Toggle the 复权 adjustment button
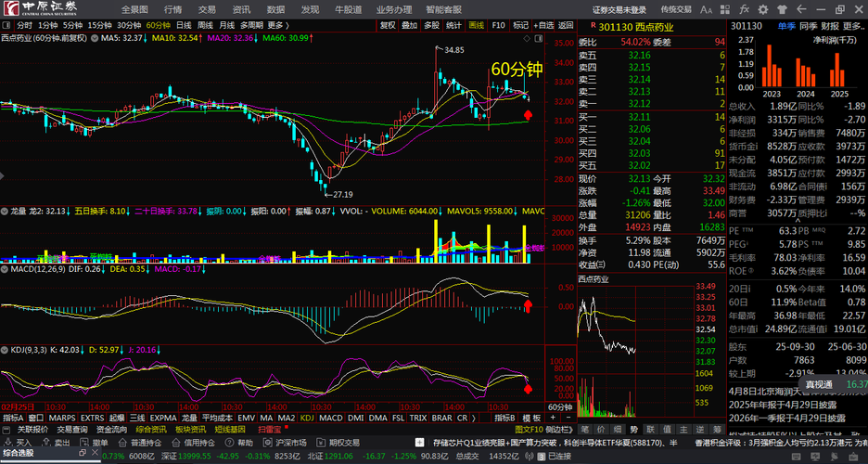Viewport: 868px width, 464px height. click(388, 25)
